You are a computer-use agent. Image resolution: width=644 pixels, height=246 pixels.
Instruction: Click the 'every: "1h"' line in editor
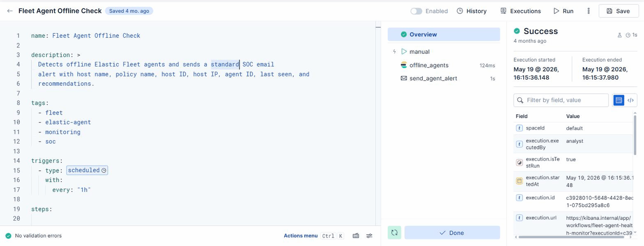tap(71, 190)
